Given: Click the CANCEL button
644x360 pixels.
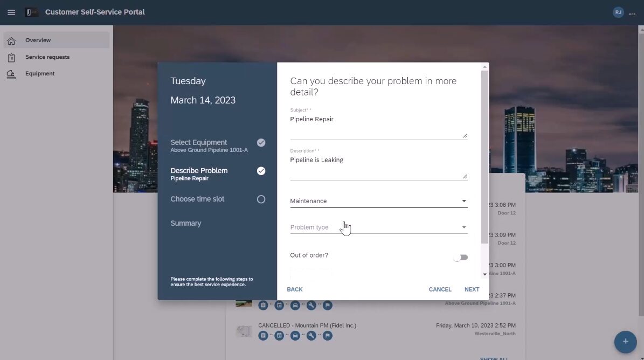Looking at the screenshot, I should pos(440,289).
